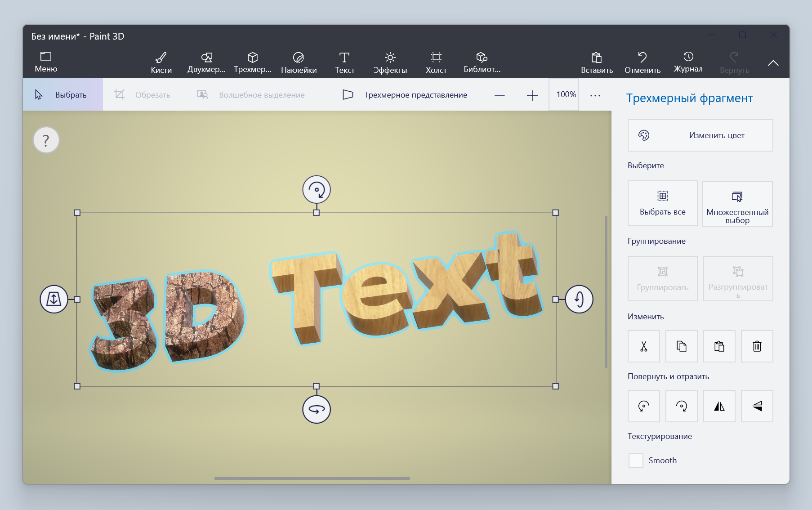Maximize the Paint 3D window
Image resolution: width=812 pixels, height=510 pixels.
[742, 35]
